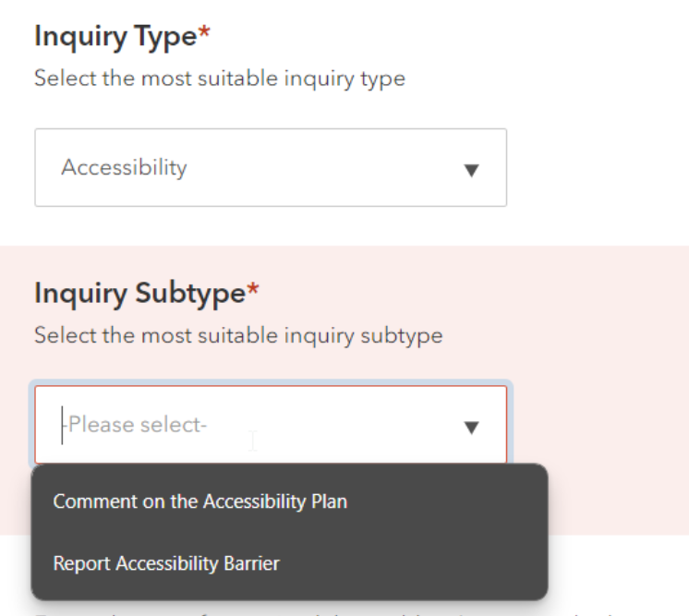
Task: Click the word Plan in first option
Action: point(329,501)
